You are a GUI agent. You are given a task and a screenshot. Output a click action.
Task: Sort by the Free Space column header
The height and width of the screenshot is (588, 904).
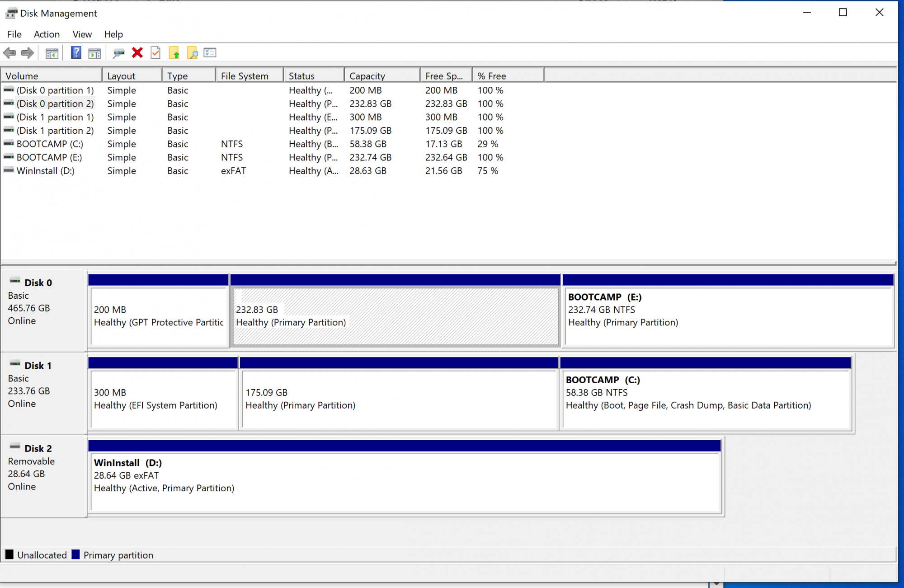point(447,75)
